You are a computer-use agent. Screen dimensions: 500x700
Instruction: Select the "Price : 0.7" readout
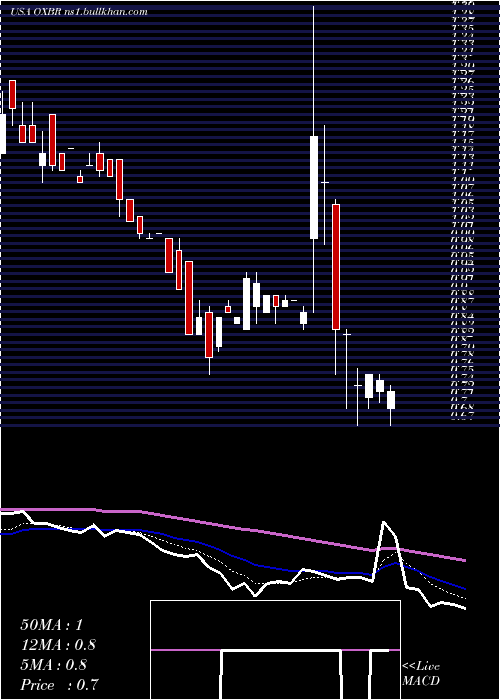(x=59, y=685)
